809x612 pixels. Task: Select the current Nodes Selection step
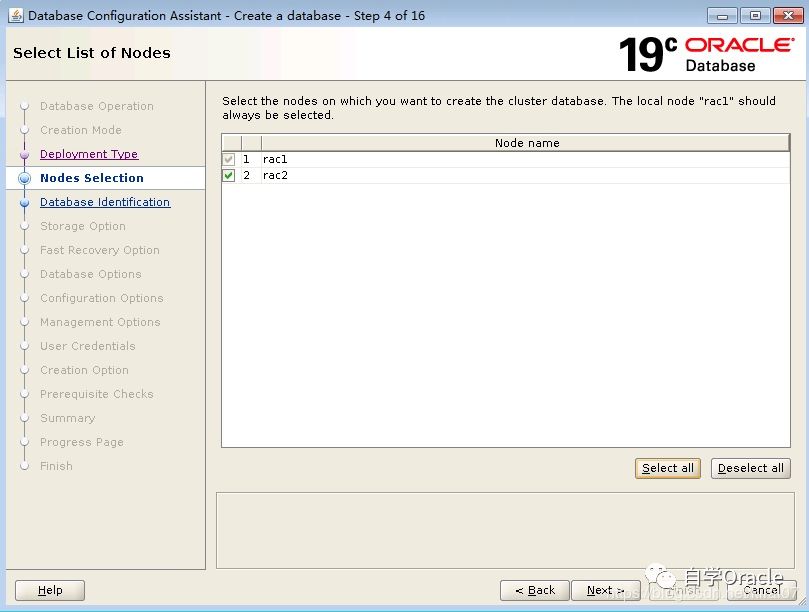92,178
